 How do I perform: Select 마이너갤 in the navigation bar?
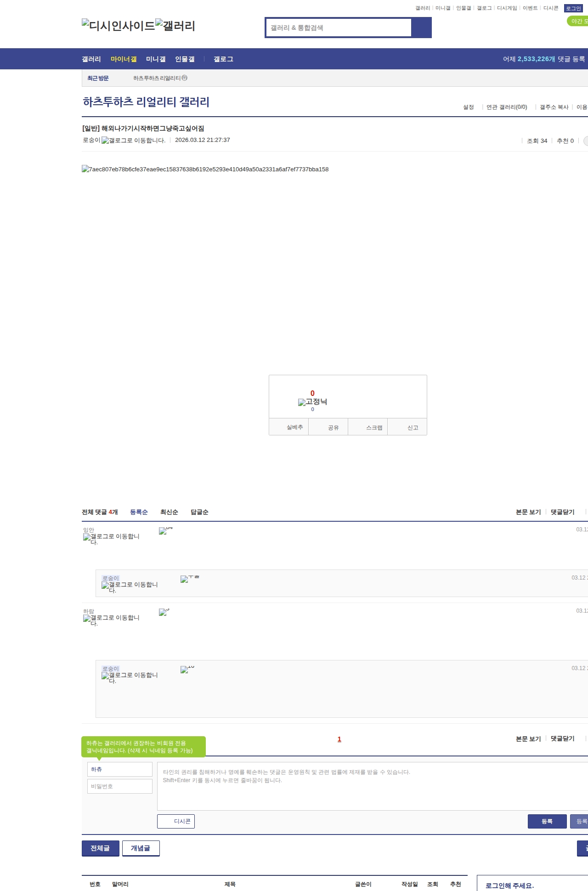pos(124,59)
